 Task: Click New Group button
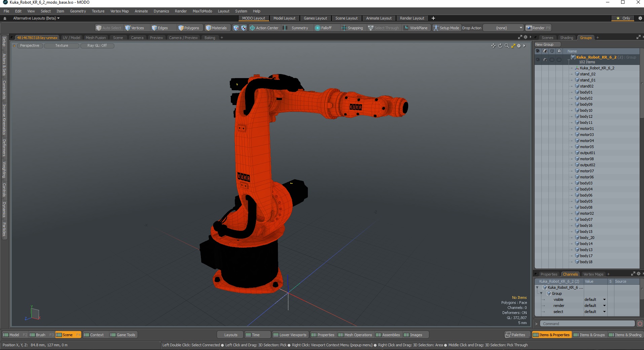(x=547, y=44)
